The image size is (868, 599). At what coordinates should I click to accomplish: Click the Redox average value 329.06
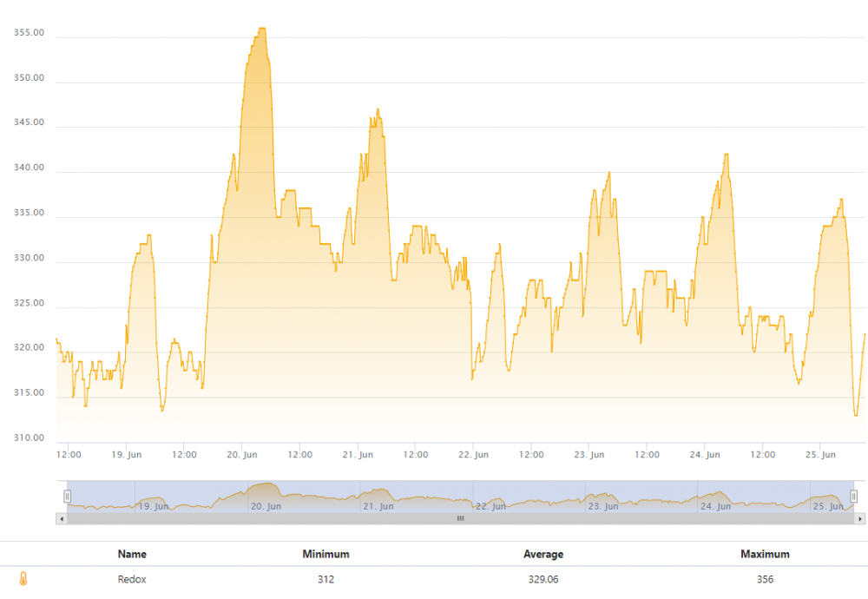coord(543,579)
